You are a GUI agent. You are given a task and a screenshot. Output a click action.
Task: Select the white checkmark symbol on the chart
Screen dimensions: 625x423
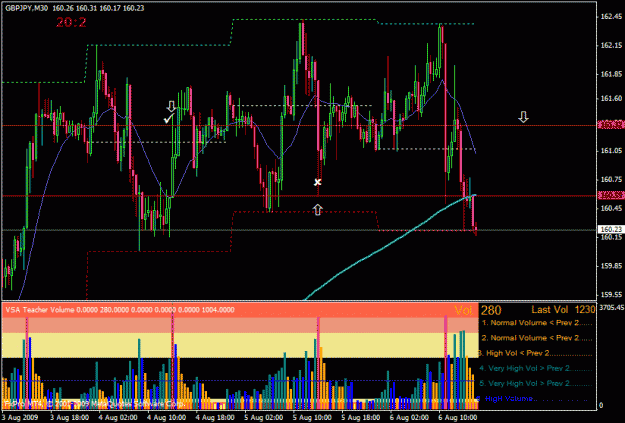pos(169,118)
